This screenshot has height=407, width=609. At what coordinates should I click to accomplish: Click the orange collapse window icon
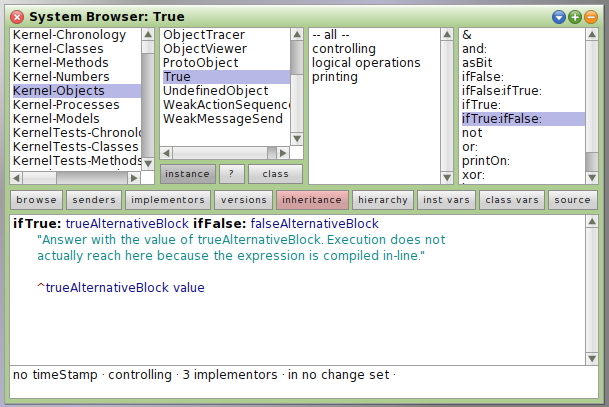tap(589, 17)
